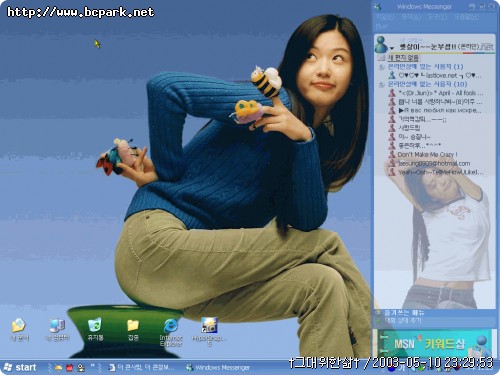Image resolution: width=500 pixels, height=375 pixels.
Task: Select the Recycle Bin (휴지통) icon
Action: point(95,329)
